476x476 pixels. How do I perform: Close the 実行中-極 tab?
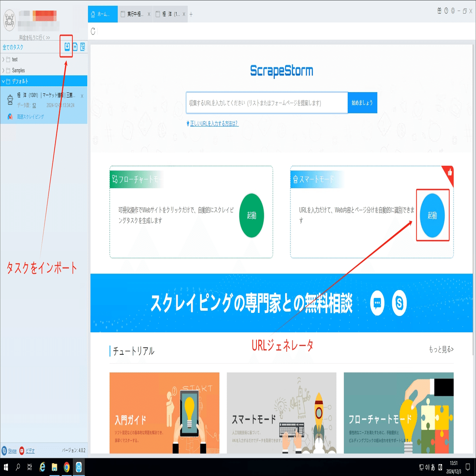click(x=149, y=14)
